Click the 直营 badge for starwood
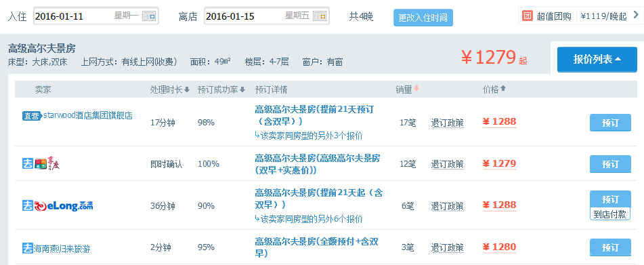 [x=32, y=117]
